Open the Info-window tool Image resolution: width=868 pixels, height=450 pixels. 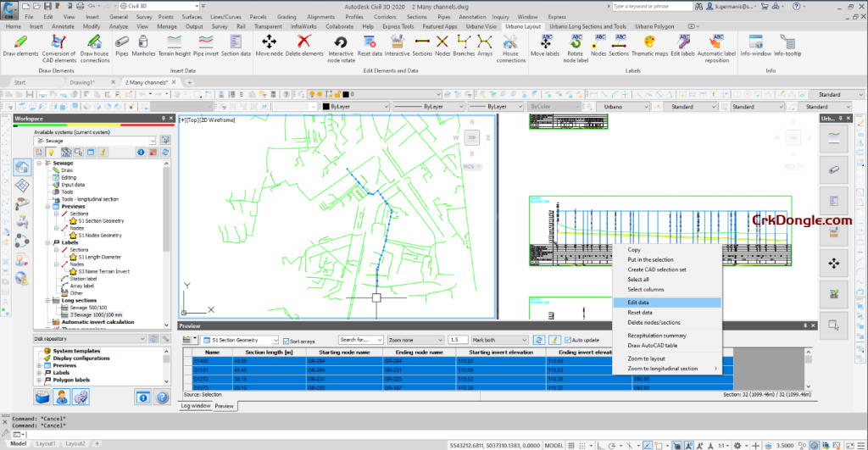[755, 46]
